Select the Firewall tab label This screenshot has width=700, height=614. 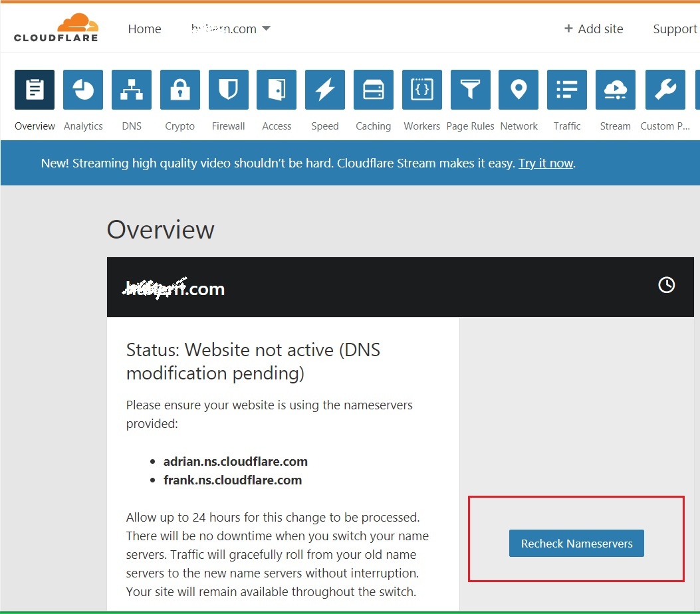(229, 126)
